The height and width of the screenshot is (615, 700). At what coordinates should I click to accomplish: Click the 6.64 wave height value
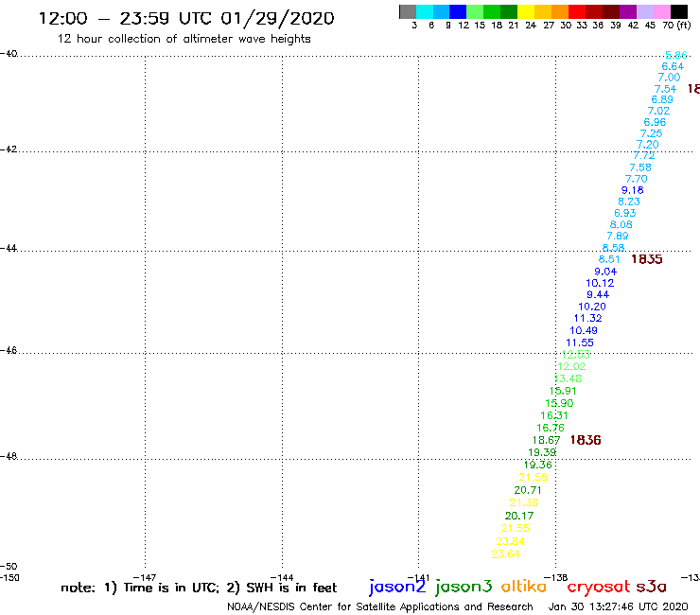point(673,66)
